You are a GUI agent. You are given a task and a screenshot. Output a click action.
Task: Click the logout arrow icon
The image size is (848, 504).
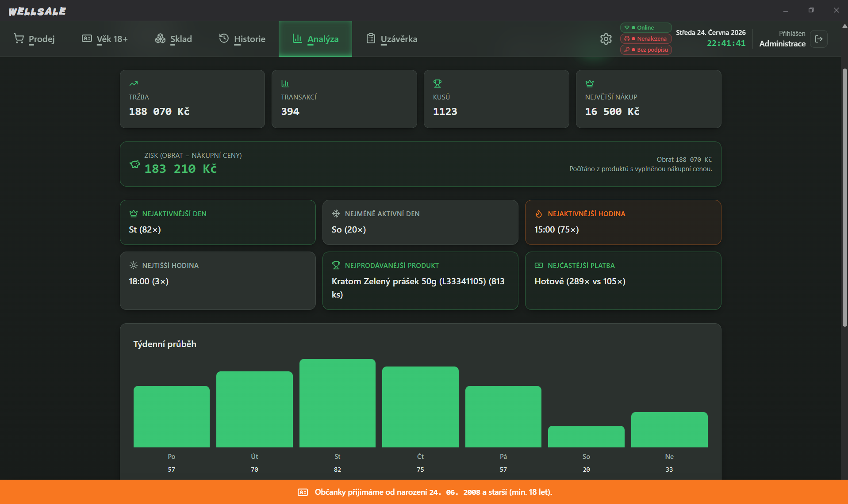pos(819,39)
